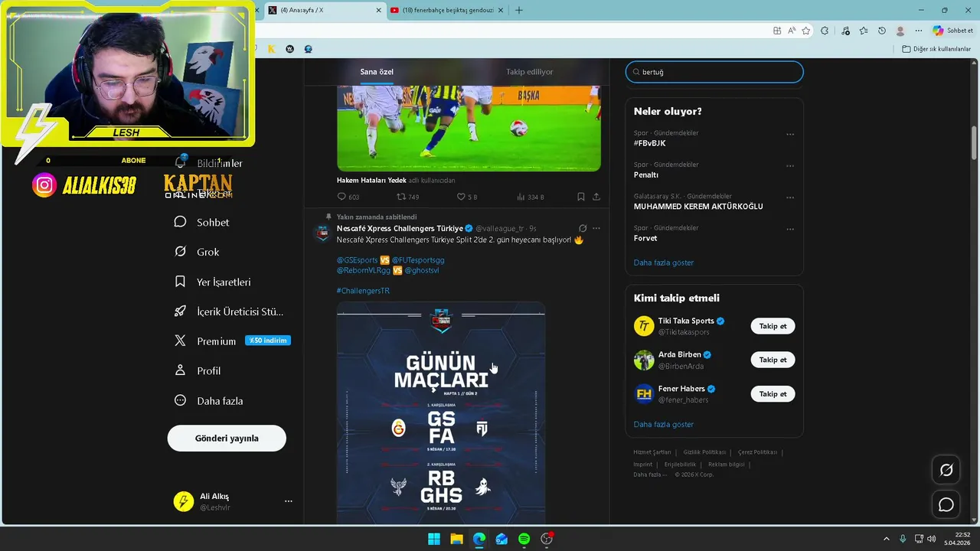Switch to the Takip ediliyor tab
Viewport: 980px width, 551px height.
click(529, 72)
